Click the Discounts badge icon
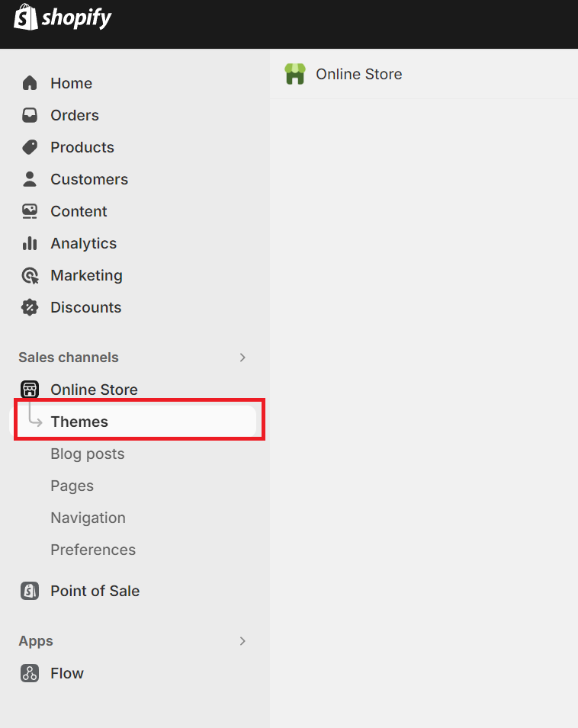 30,307
